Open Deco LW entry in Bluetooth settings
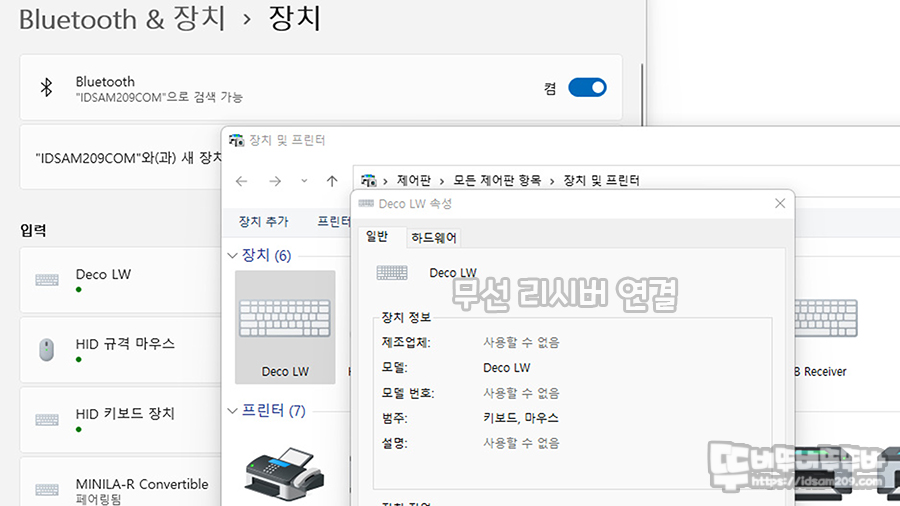This screenshot has height=506, width=900. (x=121, y=280)
